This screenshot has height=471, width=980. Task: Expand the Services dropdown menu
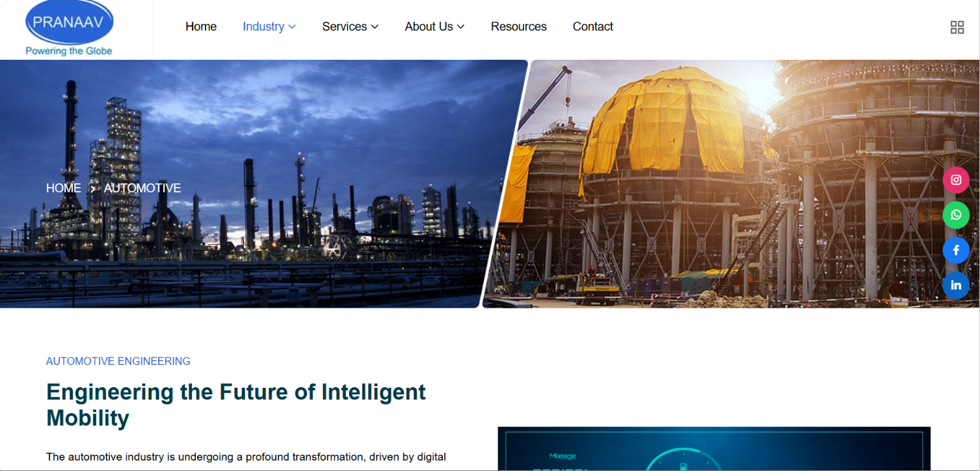pyautogui.click(x=350, y=27)
